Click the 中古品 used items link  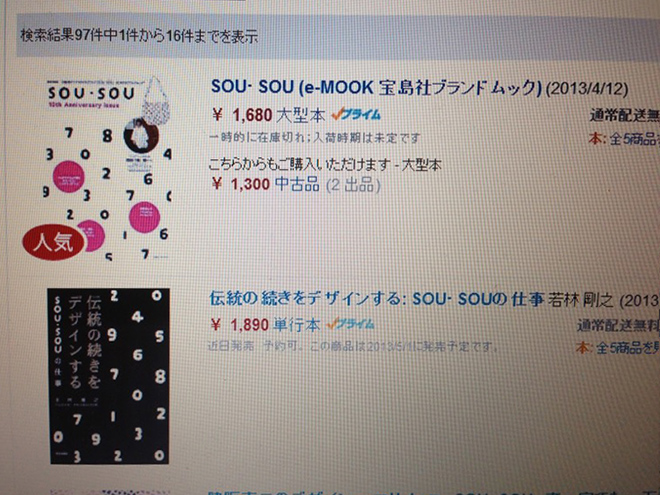(x=297, y=184)
